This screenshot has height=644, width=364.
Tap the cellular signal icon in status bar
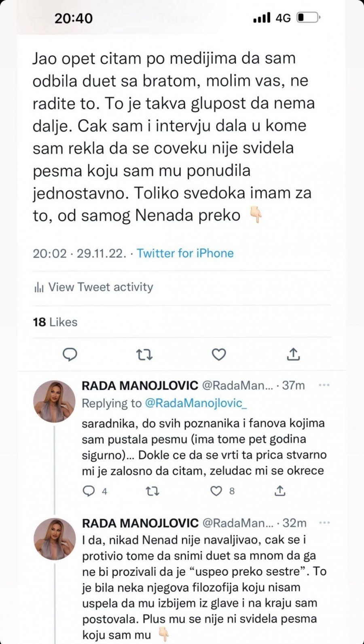262,18
